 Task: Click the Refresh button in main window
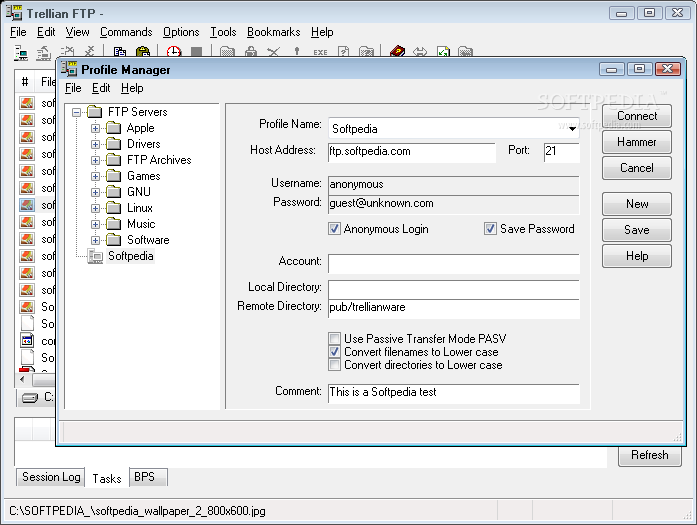pos(649,455)
